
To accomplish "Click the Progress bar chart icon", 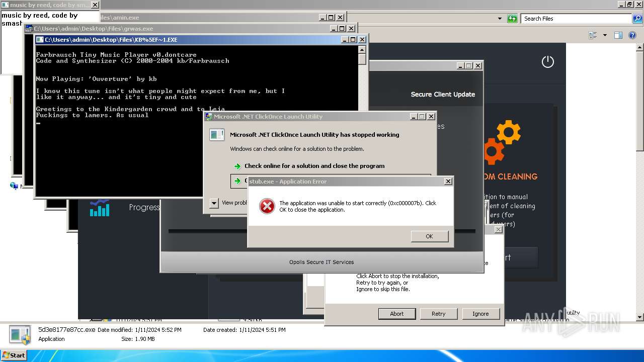I will tap(100, 208).
